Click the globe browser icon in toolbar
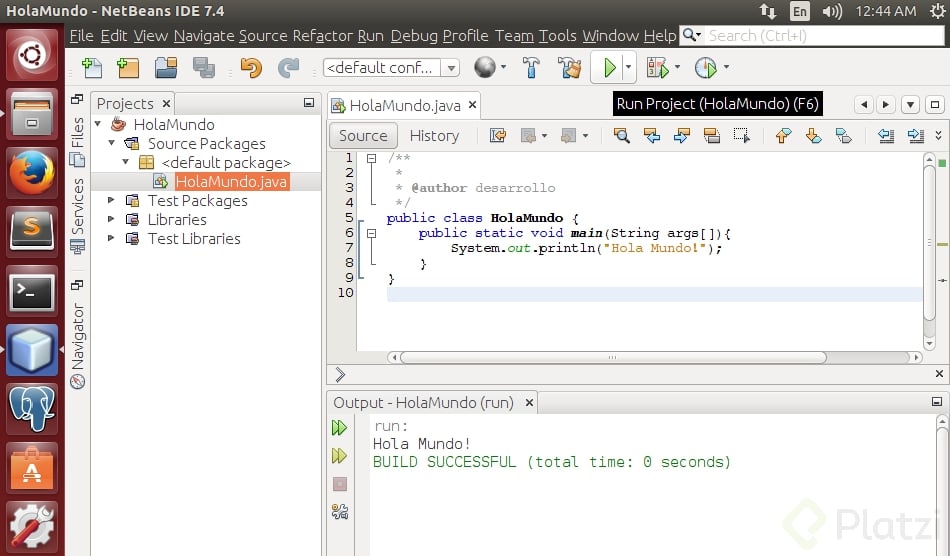 click(x=485, y=67)
